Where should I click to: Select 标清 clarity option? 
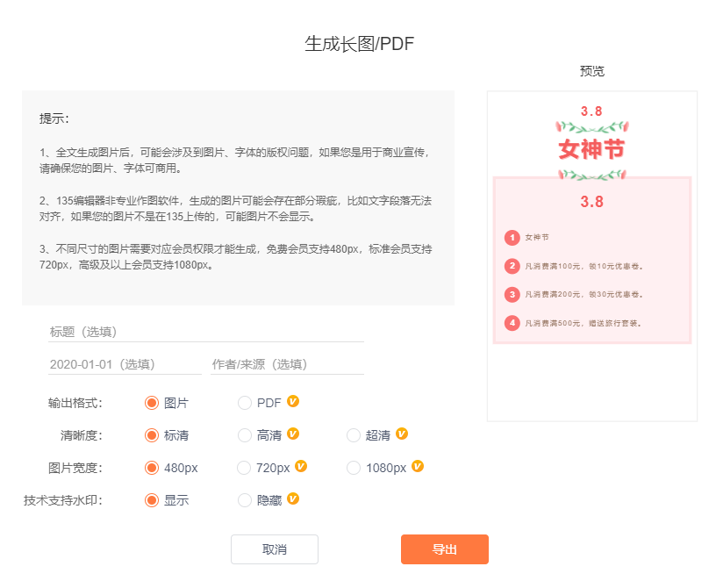pos(152,435)
